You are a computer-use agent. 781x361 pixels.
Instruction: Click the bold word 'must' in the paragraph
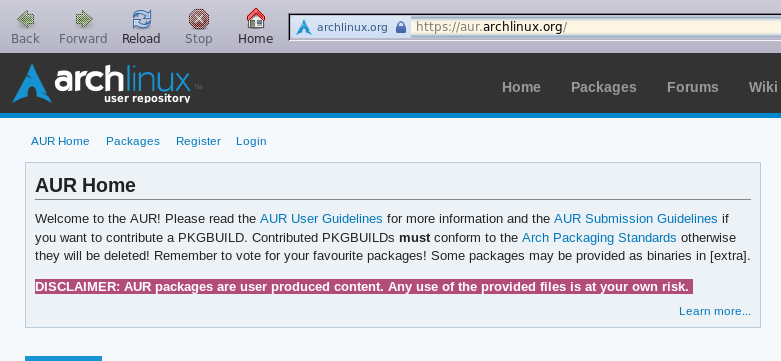[414, 238]
